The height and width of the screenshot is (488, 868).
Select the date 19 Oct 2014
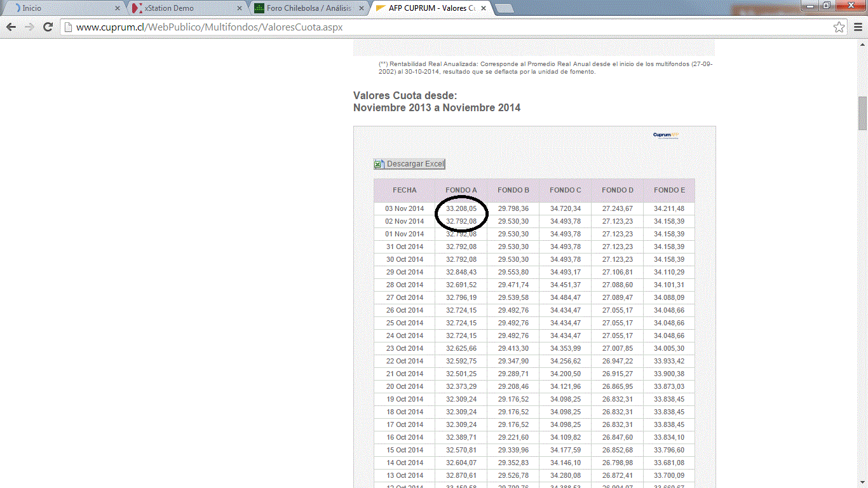(x=404, y=399)
